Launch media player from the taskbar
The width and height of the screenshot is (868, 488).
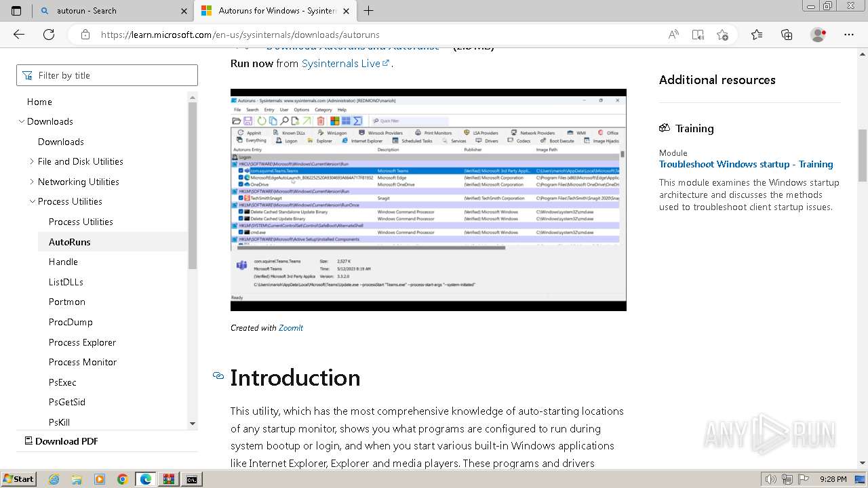coord(100,479)
